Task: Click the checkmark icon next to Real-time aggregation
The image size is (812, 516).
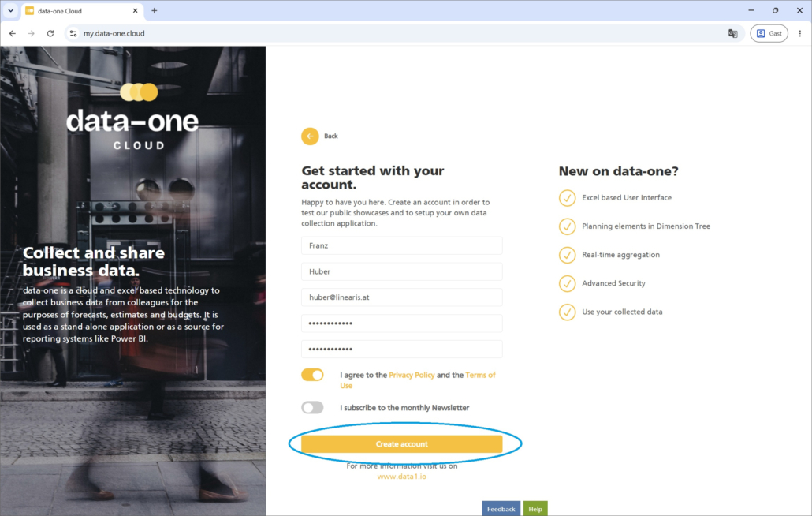Action: [567, 255]
